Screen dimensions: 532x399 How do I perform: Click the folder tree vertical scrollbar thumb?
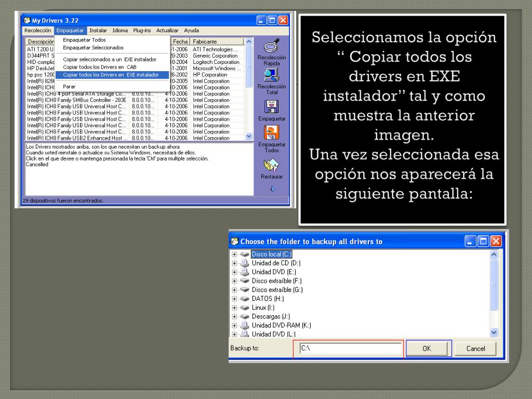[494, 285]
